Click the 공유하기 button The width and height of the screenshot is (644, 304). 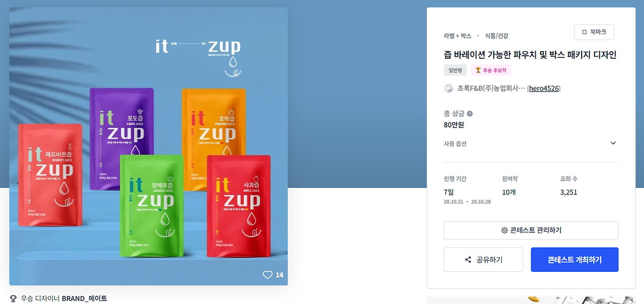pyautogui.click(x=484, y=260)
